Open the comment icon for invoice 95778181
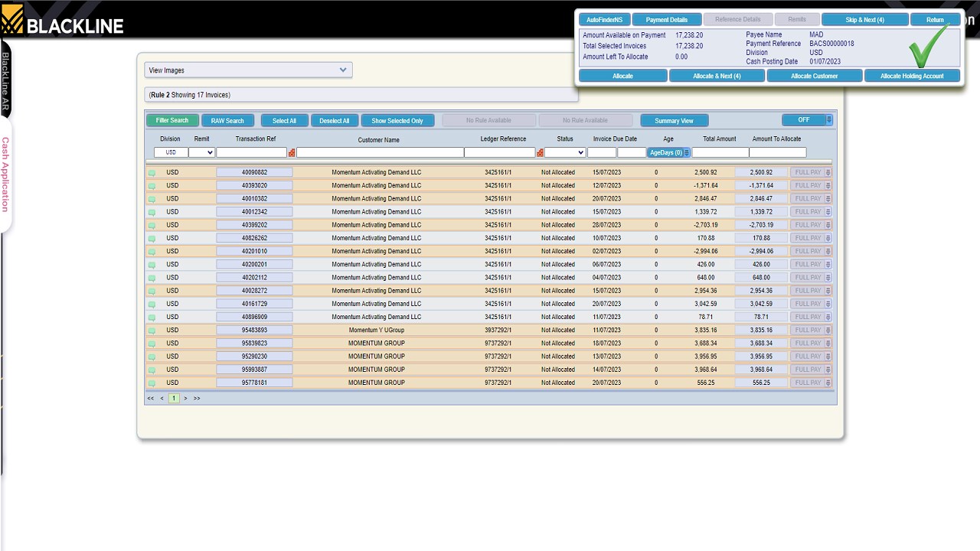Image resolution: width=980 pixels, height=551 pixels. pyautogui.click(x=152, y=383)
